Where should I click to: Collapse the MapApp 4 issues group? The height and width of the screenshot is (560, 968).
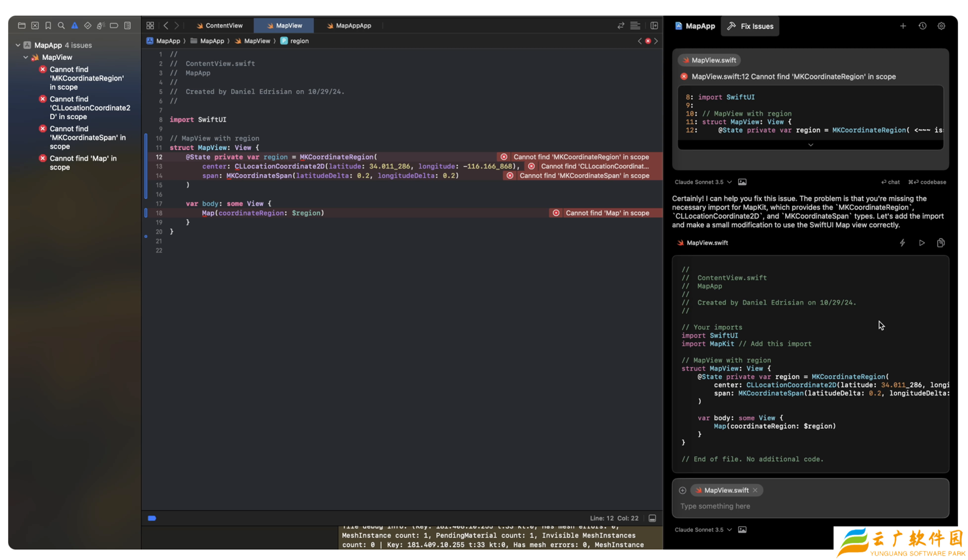point(18,46)
